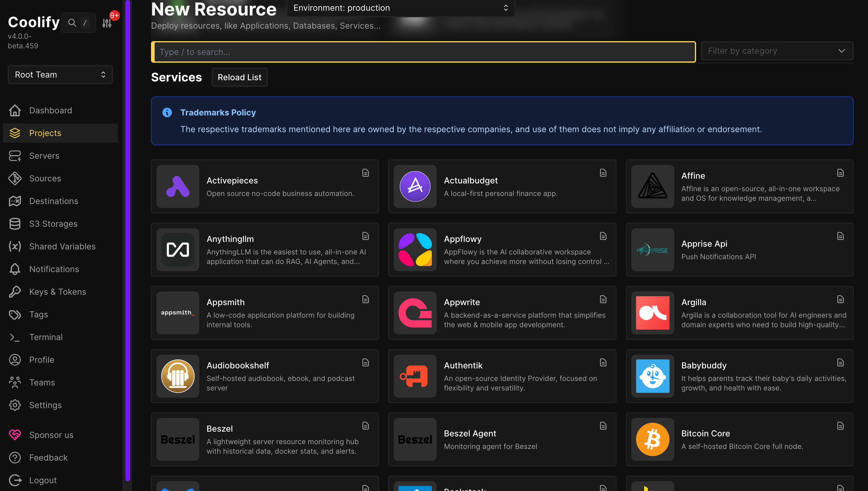
Task: Expand the Root Team selector
Action: pyautogui.click(x=60, y=75)
